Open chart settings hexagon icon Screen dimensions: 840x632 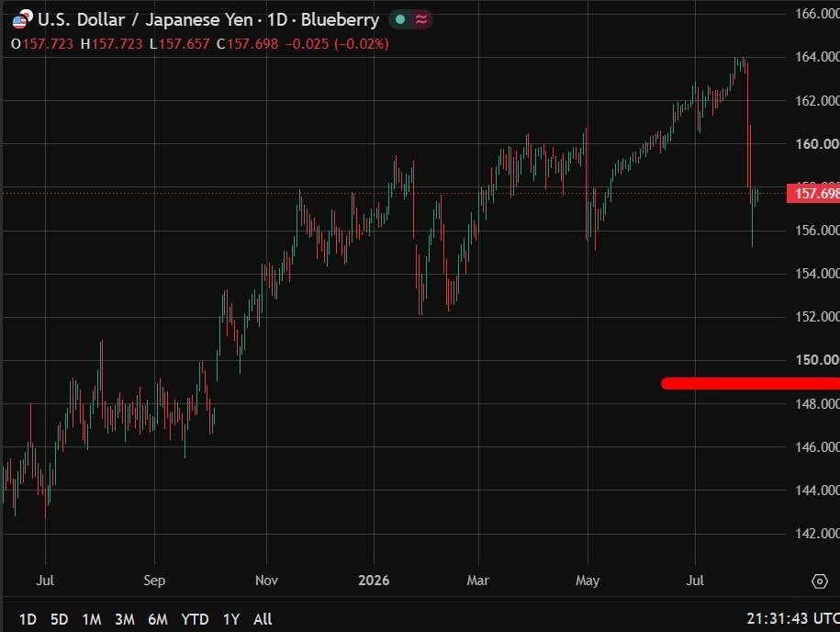(x=820, y=581)
